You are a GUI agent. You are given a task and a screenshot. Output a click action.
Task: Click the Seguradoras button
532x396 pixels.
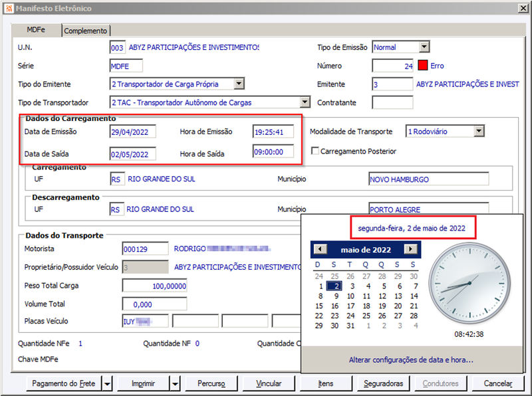point(384,384)
